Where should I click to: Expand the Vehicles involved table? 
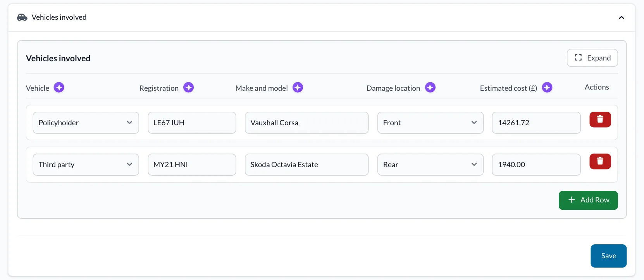point(592,58)
